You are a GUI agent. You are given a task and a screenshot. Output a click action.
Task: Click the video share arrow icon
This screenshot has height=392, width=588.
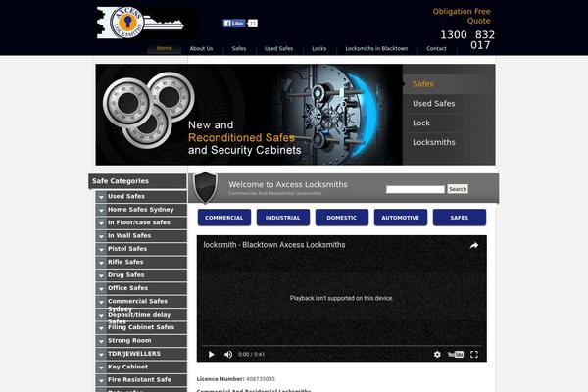click(x=473, y=245)
